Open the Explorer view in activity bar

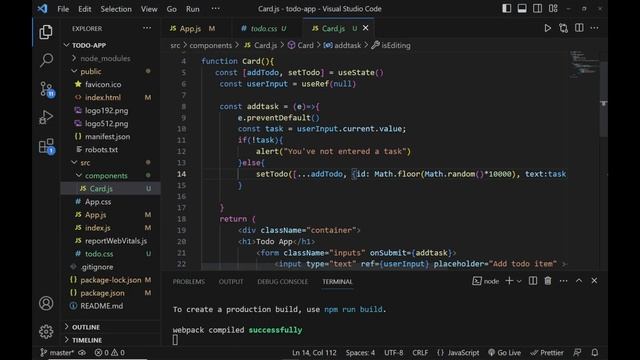(46, 32)
